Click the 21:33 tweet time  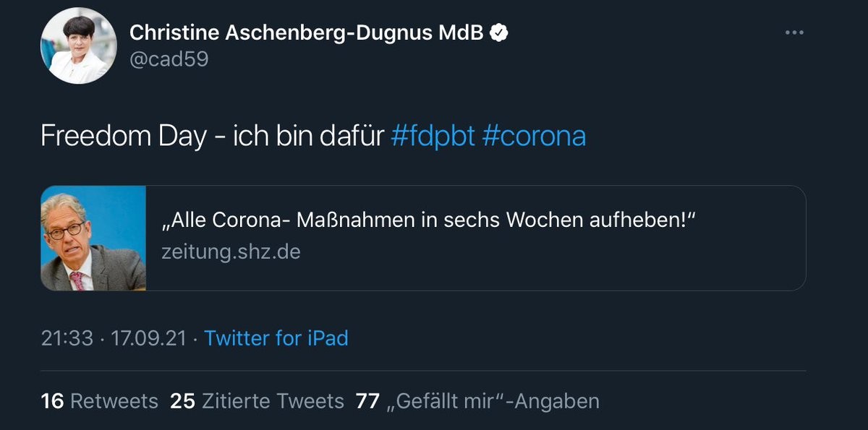click(67, 338)
